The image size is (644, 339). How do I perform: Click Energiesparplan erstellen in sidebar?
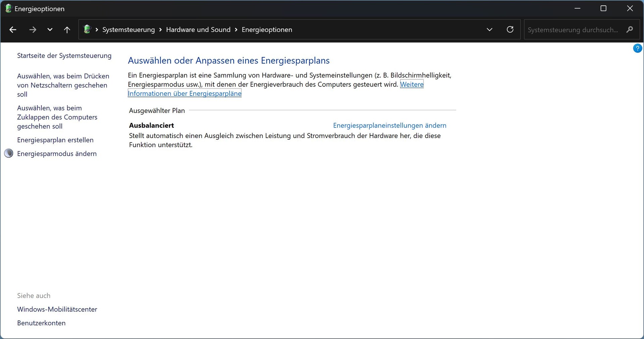tap(55, 140)
